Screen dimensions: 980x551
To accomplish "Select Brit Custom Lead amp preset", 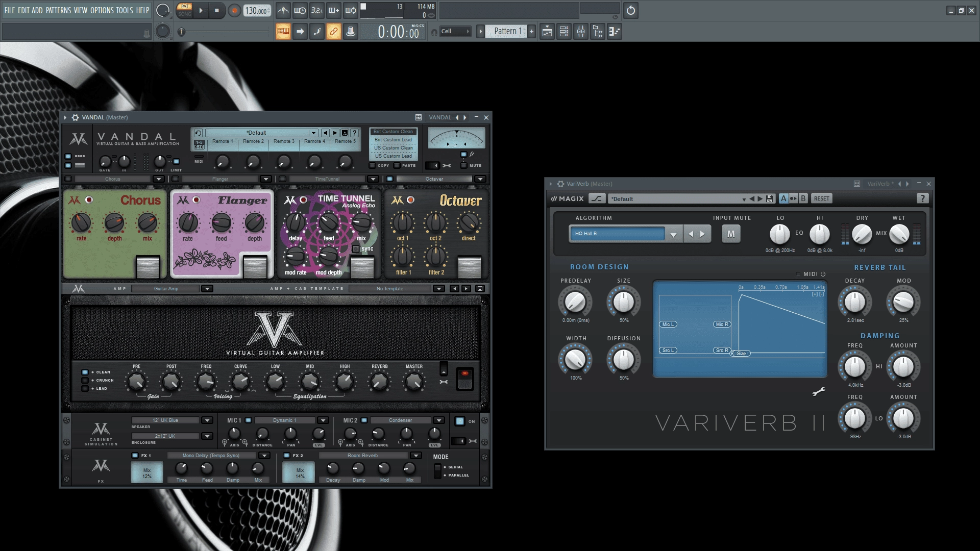I will [393, 140].
